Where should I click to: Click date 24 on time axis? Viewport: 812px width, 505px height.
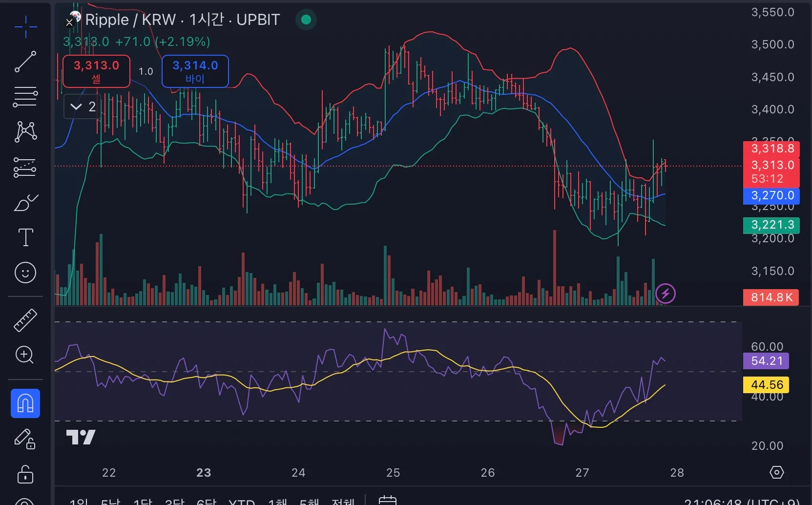coord(298,473)
